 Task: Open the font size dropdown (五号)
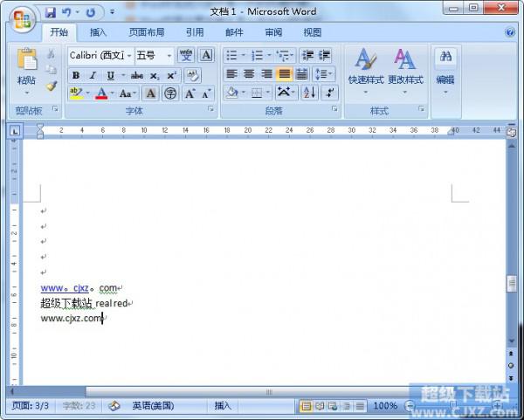169,56
